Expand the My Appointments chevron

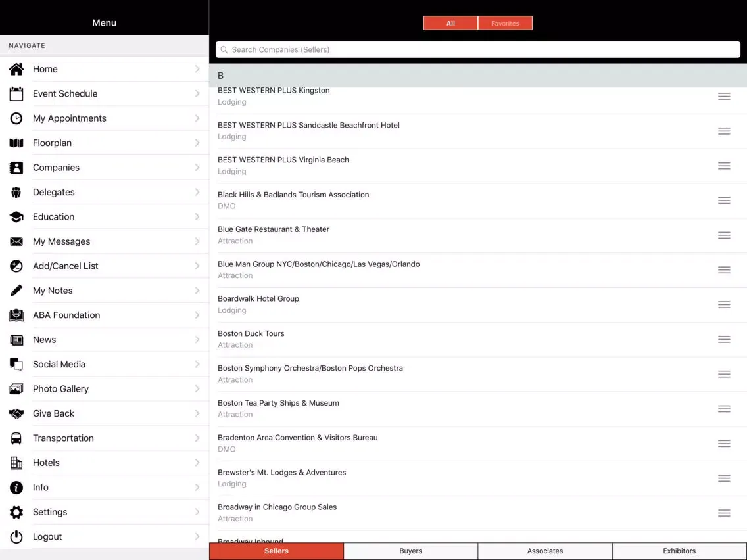[x=197, y=118]
